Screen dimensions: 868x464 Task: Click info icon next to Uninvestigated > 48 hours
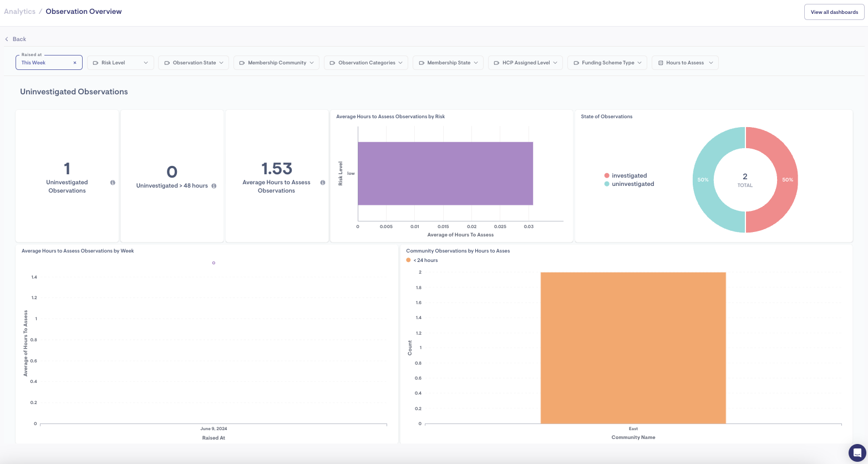[214, 186]
